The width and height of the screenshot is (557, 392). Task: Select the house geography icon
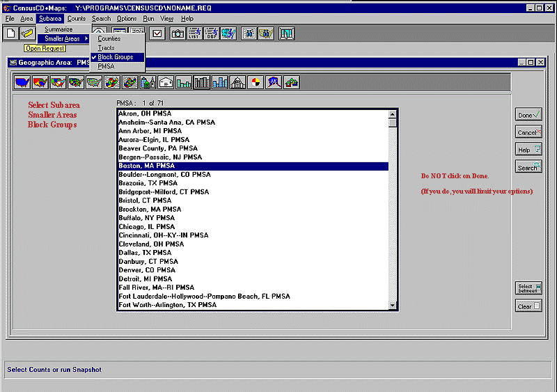coord(166,83)
